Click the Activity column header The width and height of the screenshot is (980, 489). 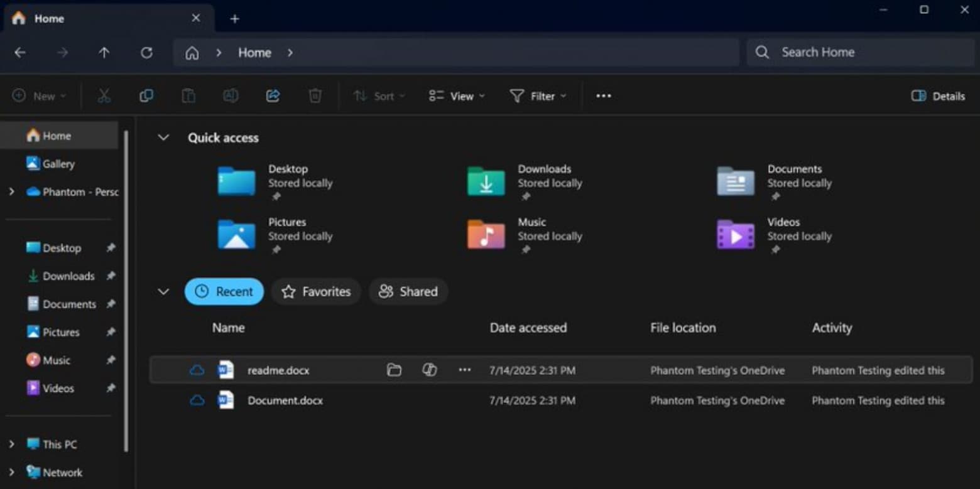[832, 328]
